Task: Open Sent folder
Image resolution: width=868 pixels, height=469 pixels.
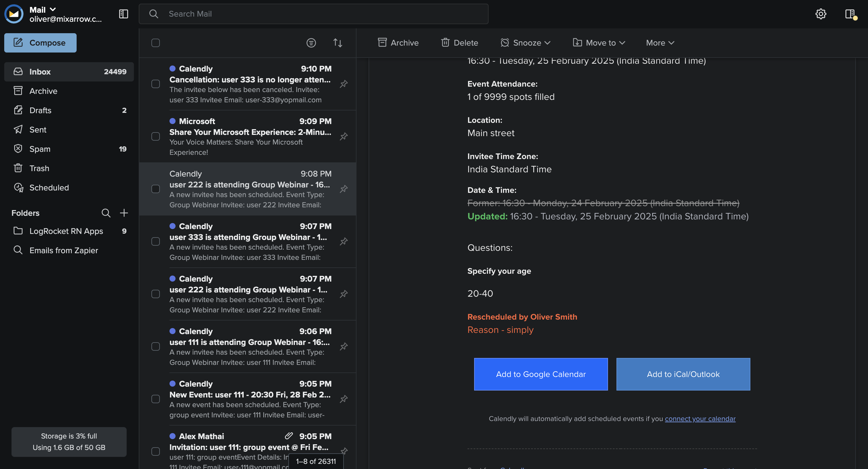Action: pos(69,130)
